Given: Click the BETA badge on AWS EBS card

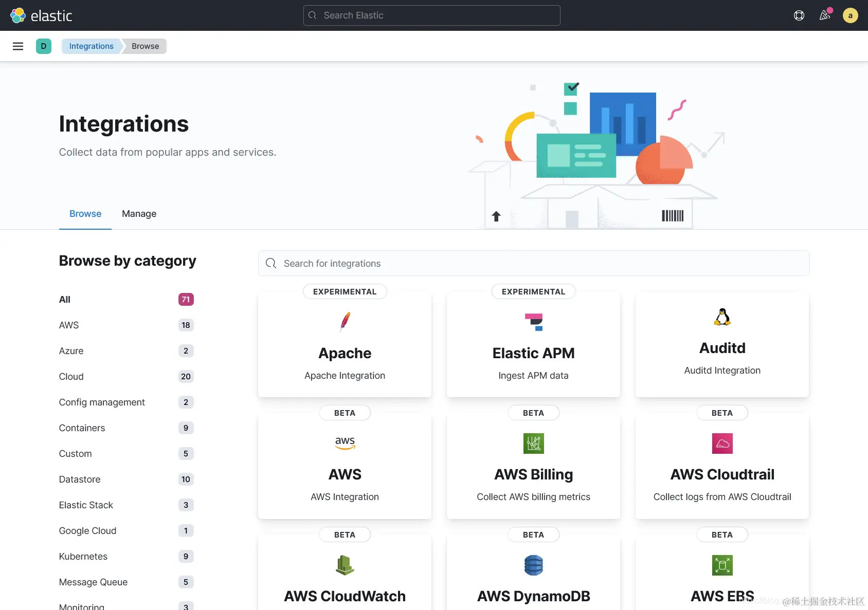Looking at the screenshot, I should (x=722, y=534).
